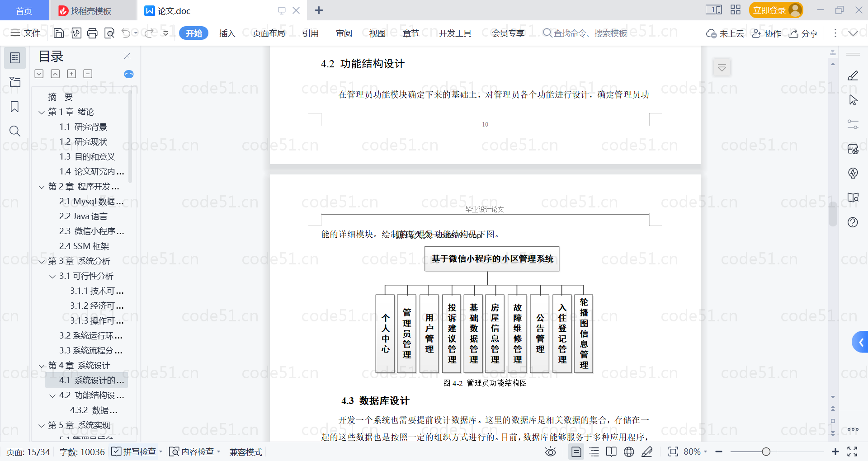Click the Save icon in toolbar
Viewport: 868px width, 461px height.
(59, 33)
